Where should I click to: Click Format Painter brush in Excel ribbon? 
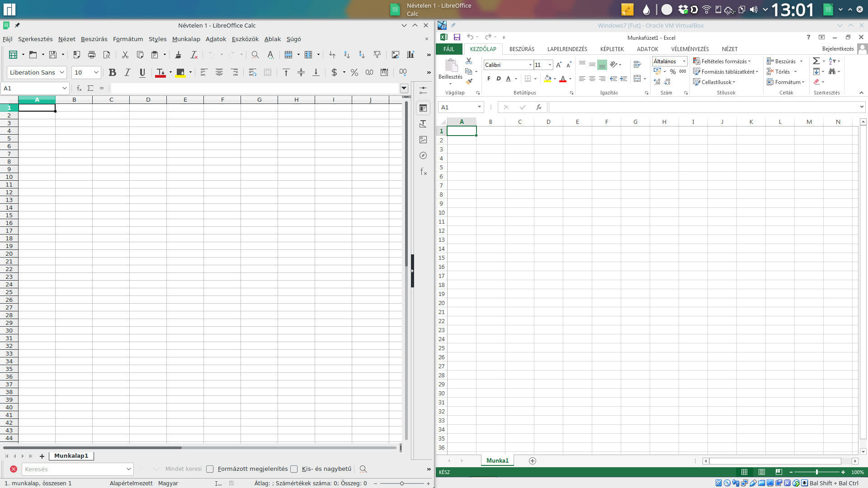469,82
